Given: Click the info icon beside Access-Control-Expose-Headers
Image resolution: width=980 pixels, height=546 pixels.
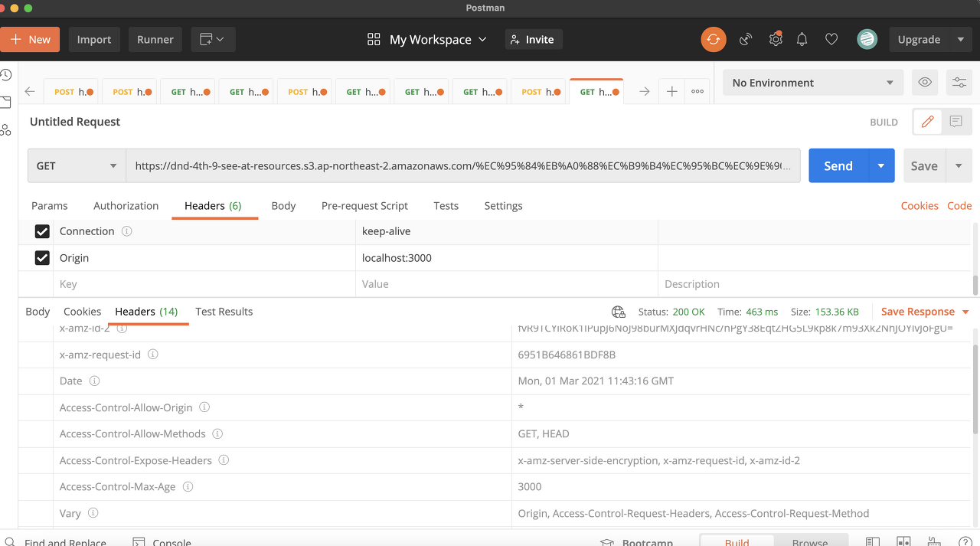Looking at the screenshot, I should 224,460.
